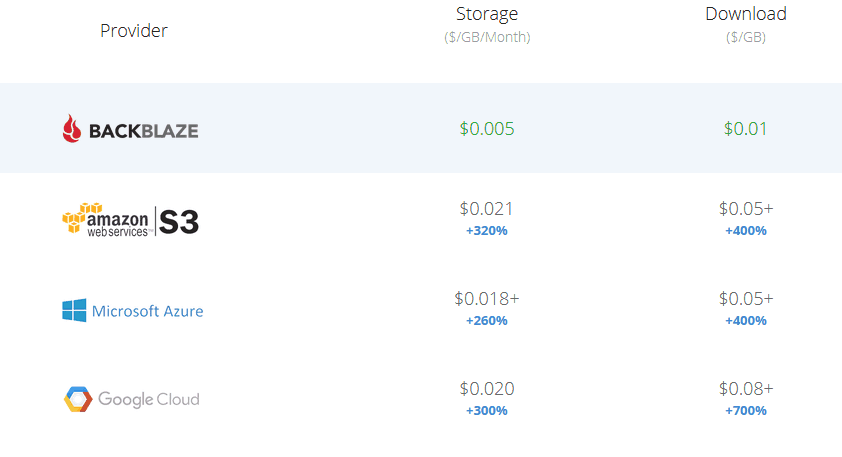This screenshot has width=842, height=457.
Task: Select Backblaze $0.01 download price
Action: (x=745, y=129)
